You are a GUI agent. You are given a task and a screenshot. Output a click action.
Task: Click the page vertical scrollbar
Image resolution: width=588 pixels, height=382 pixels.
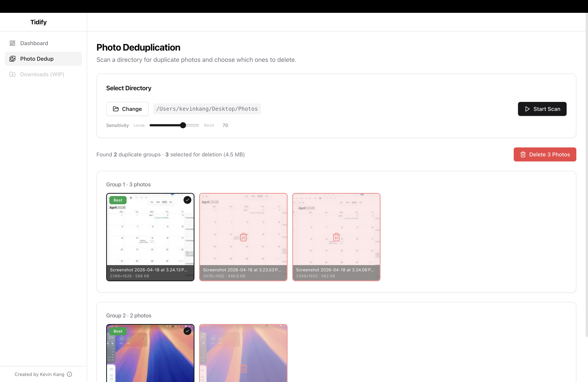tap(586, 175)
